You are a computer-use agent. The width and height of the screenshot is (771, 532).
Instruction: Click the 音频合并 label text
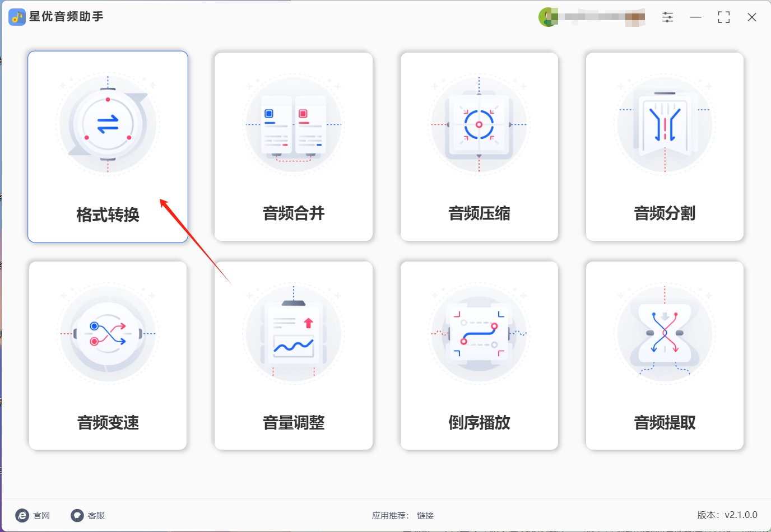coord(294,213)
